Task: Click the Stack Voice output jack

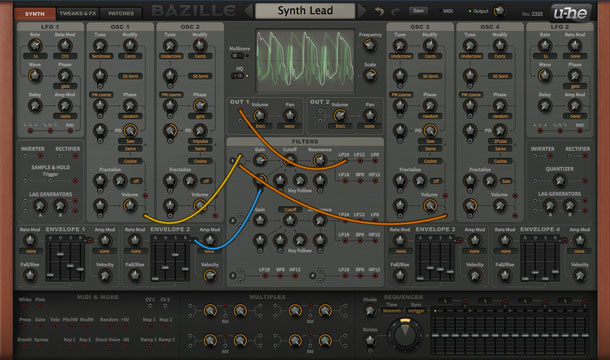Action: (x=110, y=346)
